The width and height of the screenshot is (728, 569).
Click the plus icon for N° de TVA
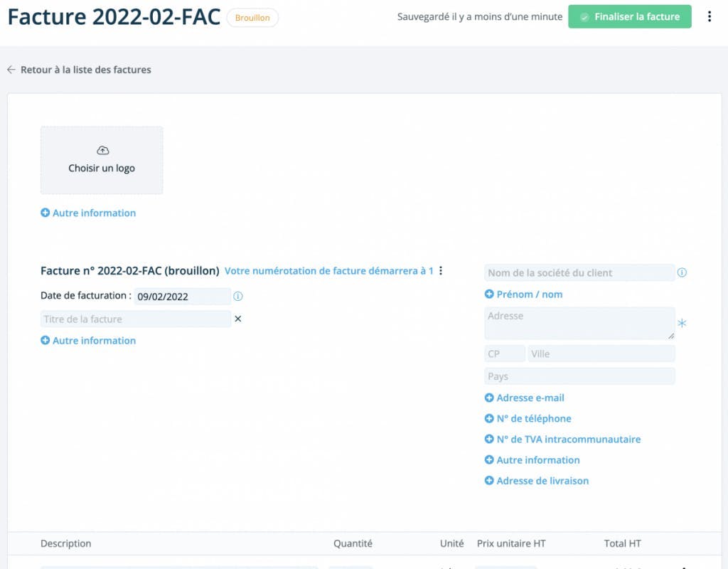pyautogui.click(x=489, y=439)
